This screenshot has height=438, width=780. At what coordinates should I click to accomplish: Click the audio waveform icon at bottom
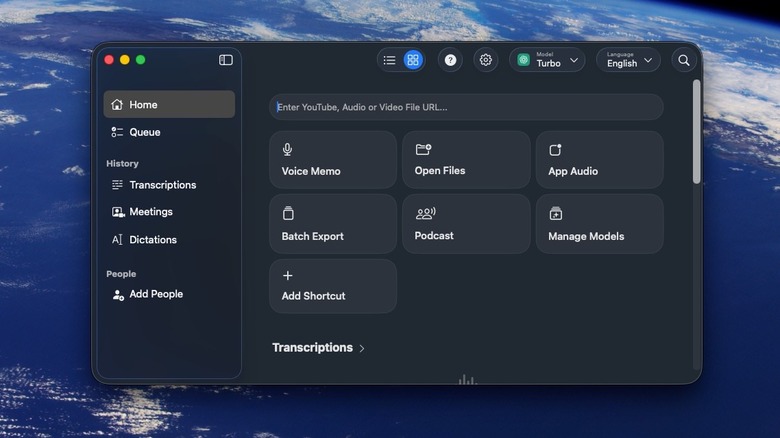click(x=467, y=380)
